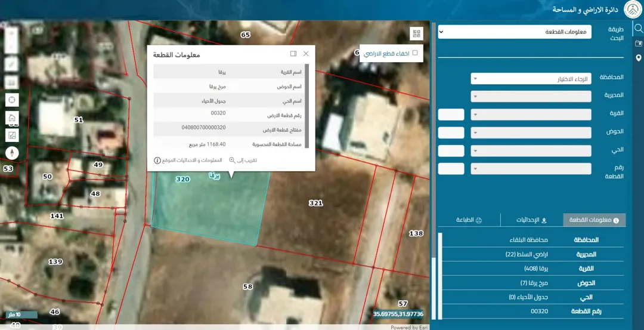
Task: Switch to the الطباعة print tab
Action: 469,220
